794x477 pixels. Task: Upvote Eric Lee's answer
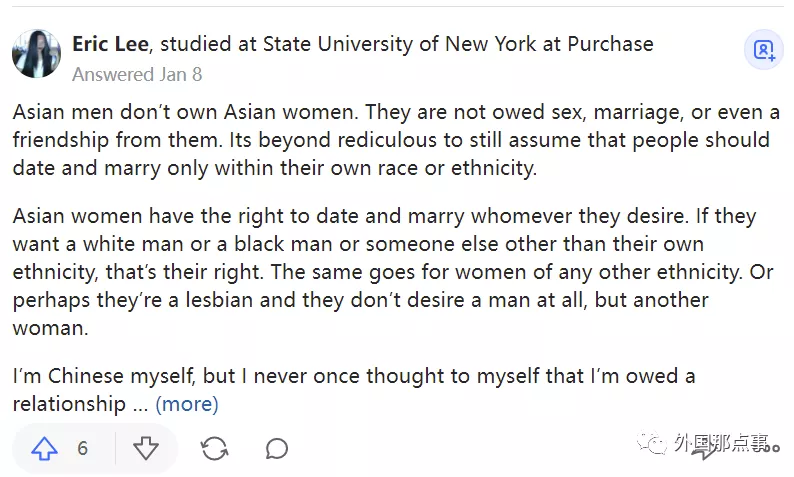click(x=45, y=449)
